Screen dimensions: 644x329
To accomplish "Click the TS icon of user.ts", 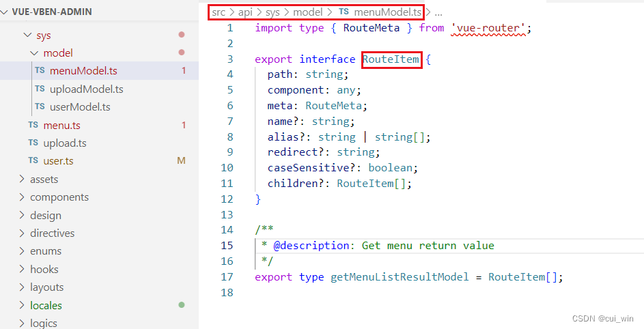I will point(33,160).
